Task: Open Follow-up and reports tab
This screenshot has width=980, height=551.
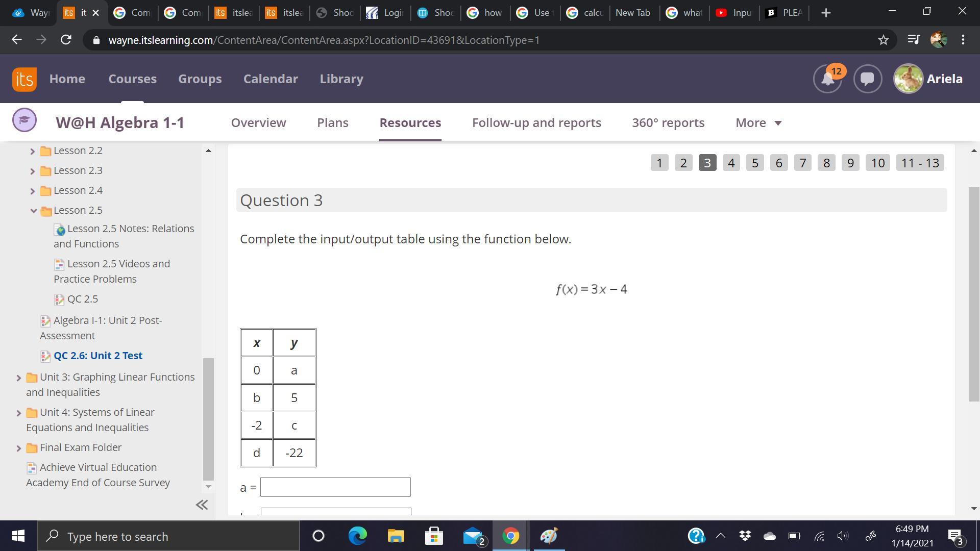Action: coord(536,123)
